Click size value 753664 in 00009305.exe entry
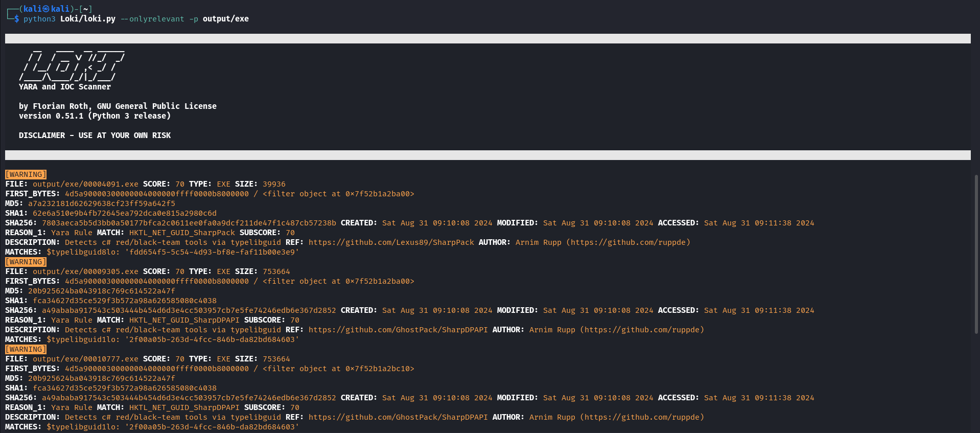This screenshot has width=980, height=433. pyautogui.click(x=276, y=271)
